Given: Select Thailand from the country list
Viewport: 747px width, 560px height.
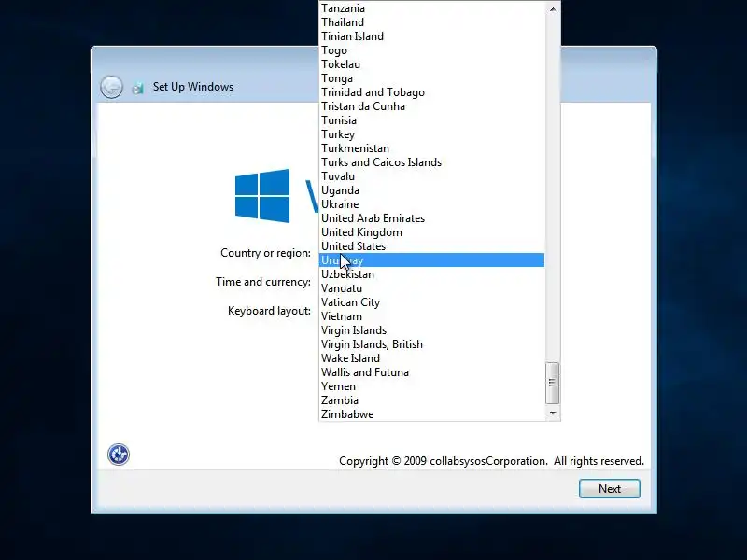Looking at the screenshot, I should pos(431,22).
